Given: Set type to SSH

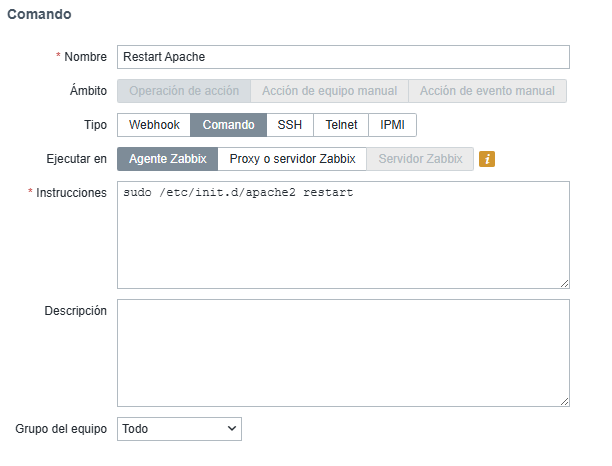Looking at the screenshot, I should (x=290, y=125).
